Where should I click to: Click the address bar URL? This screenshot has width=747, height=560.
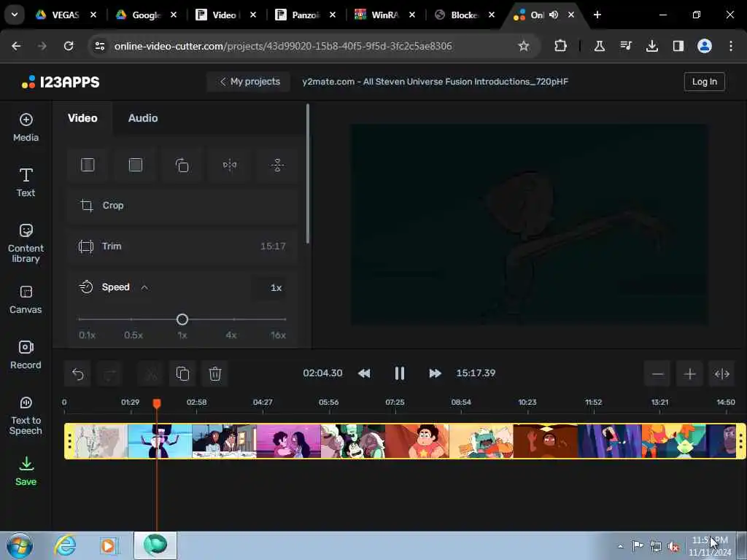click(283, 46)
